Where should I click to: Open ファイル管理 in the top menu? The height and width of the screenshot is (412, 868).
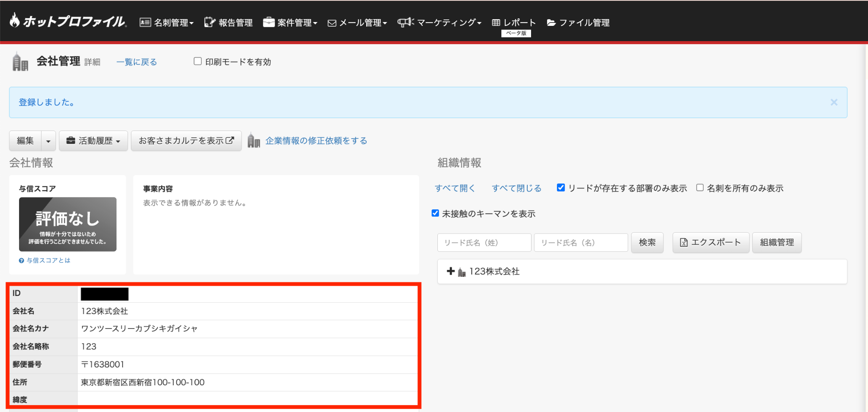pyautogui.click(x=578, y=22)
